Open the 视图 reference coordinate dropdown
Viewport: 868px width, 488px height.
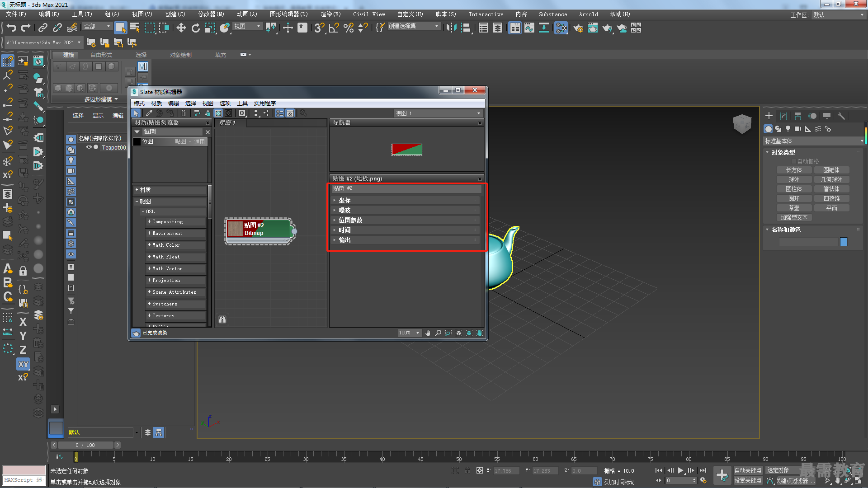(x=247, y=27)
